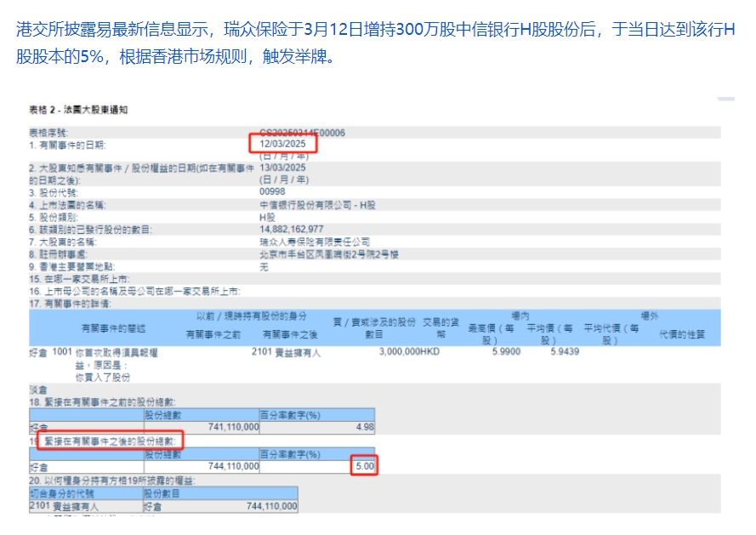Select the label 1. 有關事件的日期
Image resolution: width=756 pixels, height=535 pixels.
point(67,145)
